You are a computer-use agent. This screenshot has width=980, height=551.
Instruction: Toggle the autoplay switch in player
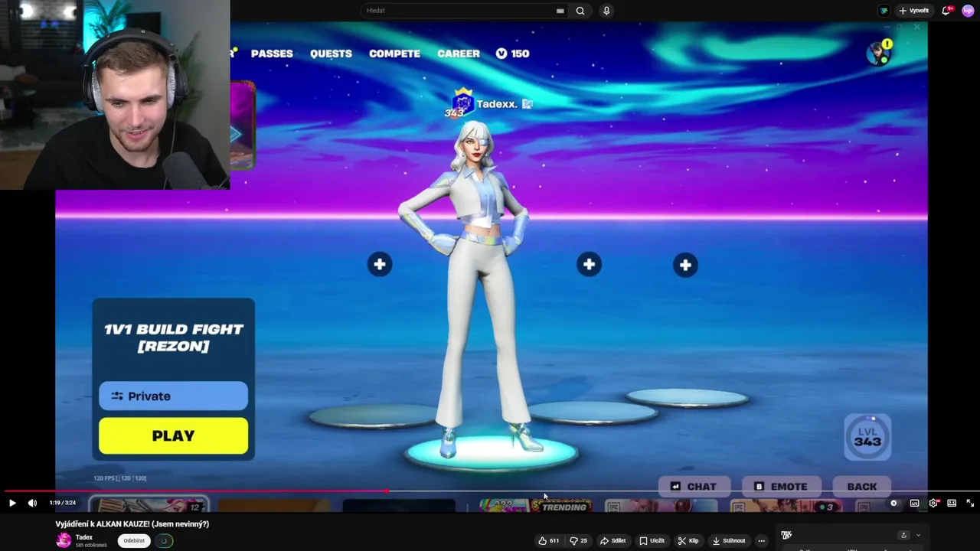click(893, 504)
